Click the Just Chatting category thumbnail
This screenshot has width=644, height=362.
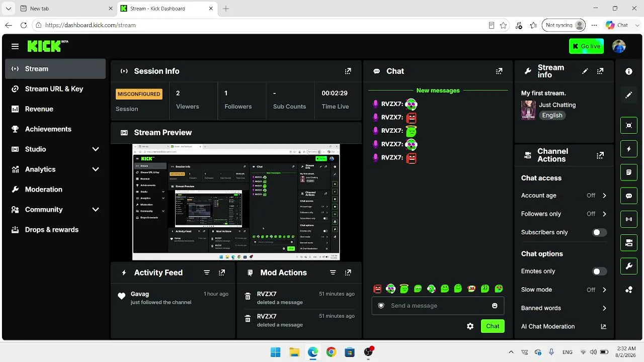(x=528, y=110)
